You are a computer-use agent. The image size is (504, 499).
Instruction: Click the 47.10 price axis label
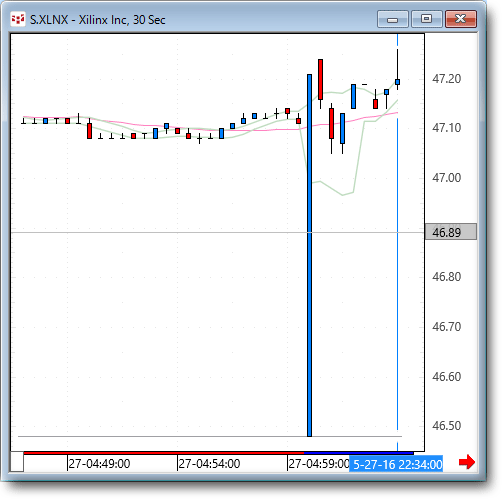coord(447,128)
